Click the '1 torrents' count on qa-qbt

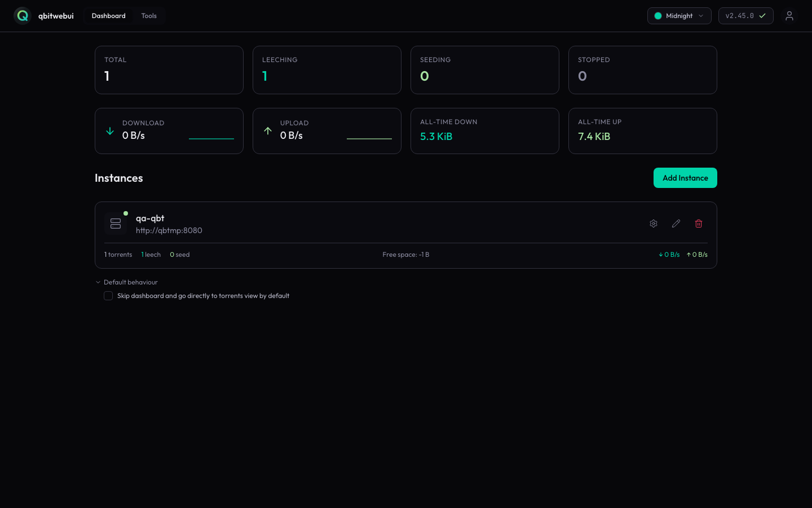pos(118,255)
